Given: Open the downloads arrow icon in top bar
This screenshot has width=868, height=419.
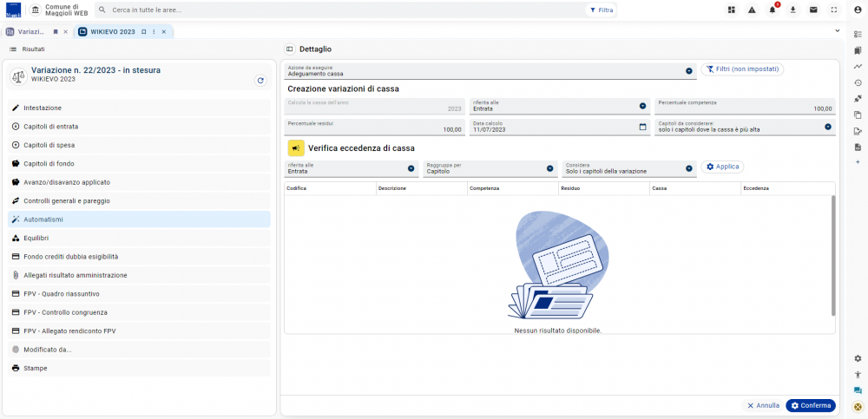Looking at the screenshot, I should pos(792,10).
